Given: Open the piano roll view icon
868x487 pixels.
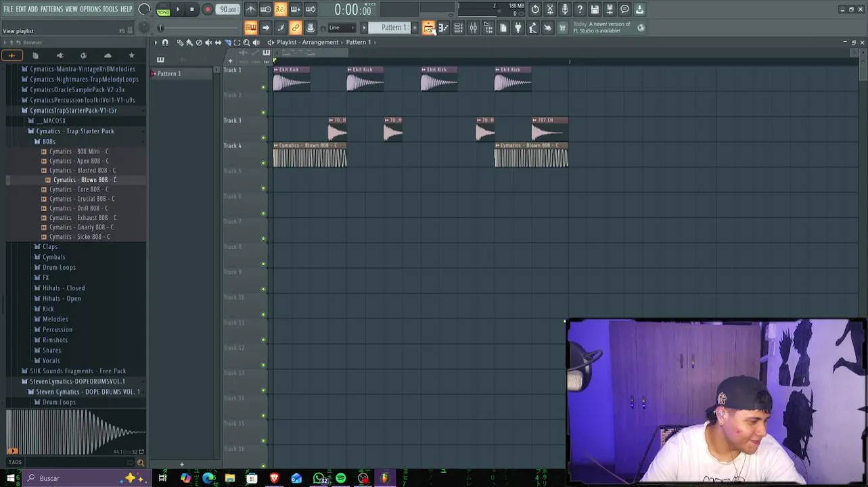Looking at the screenshot, I should 443,28.
